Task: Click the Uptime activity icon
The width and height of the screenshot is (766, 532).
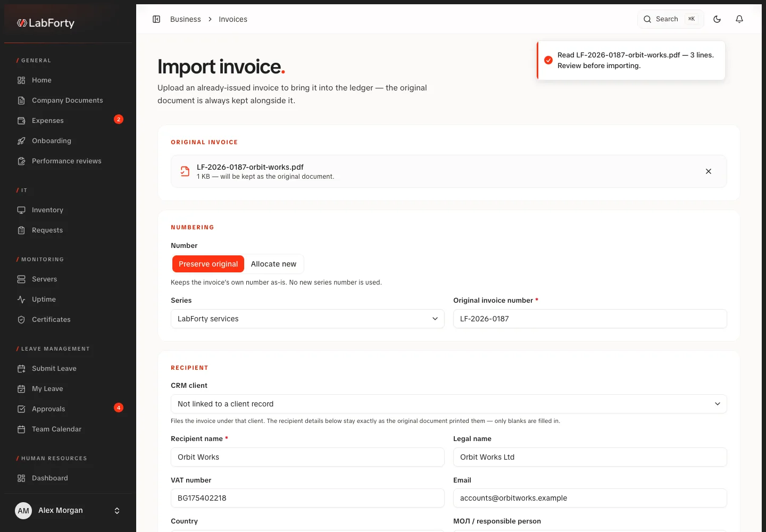Action: click(21, 300)
